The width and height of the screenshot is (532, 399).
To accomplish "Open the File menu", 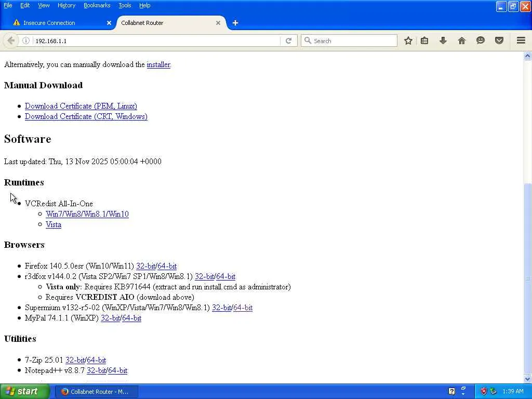I will point(8,5).
